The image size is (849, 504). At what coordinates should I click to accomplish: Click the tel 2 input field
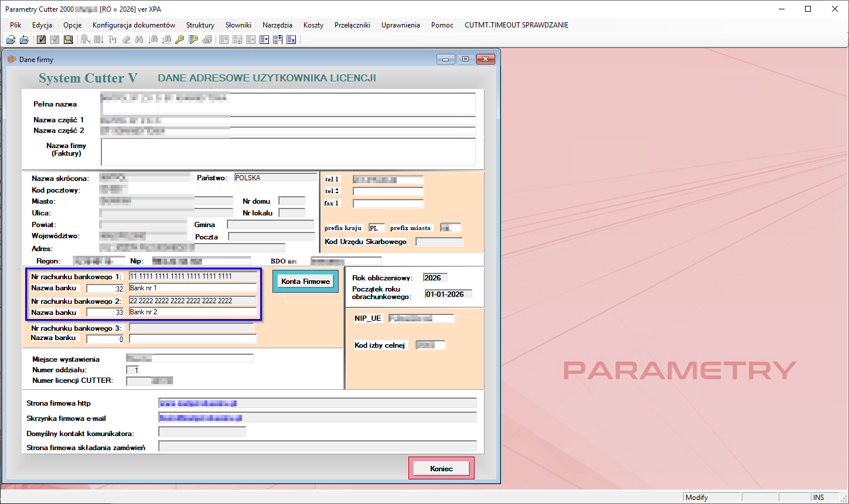click(x=388, y=191)
